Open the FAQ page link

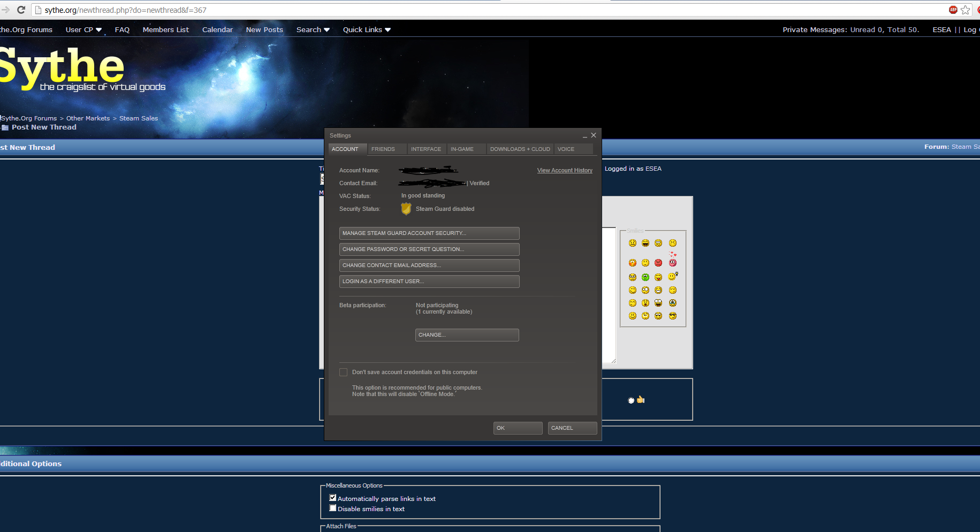pos(122,29)
